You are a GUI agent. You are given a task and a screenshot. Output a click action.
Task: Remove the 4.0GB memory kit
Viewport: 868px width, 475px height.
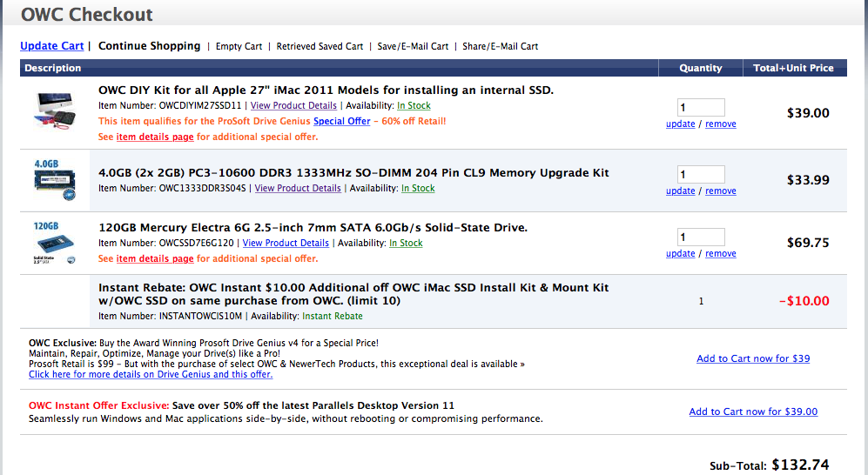pyautogui.click(x=720, y=191)
